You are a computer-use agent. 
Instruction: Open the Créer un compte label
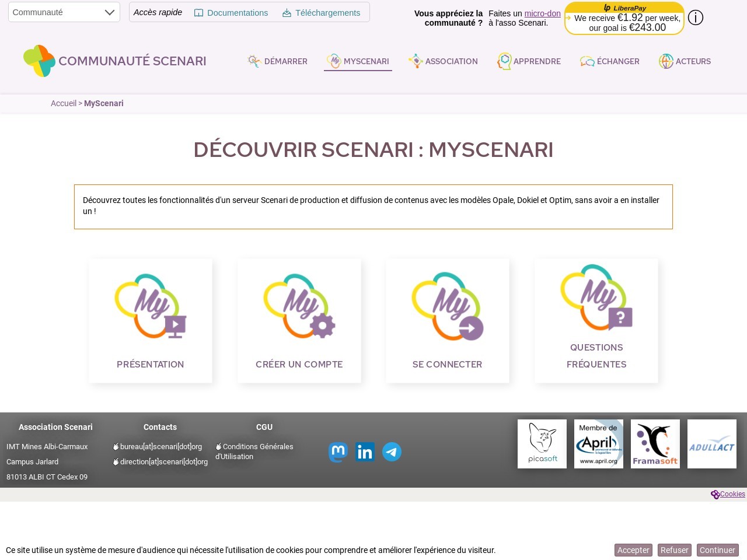point(299,364)
